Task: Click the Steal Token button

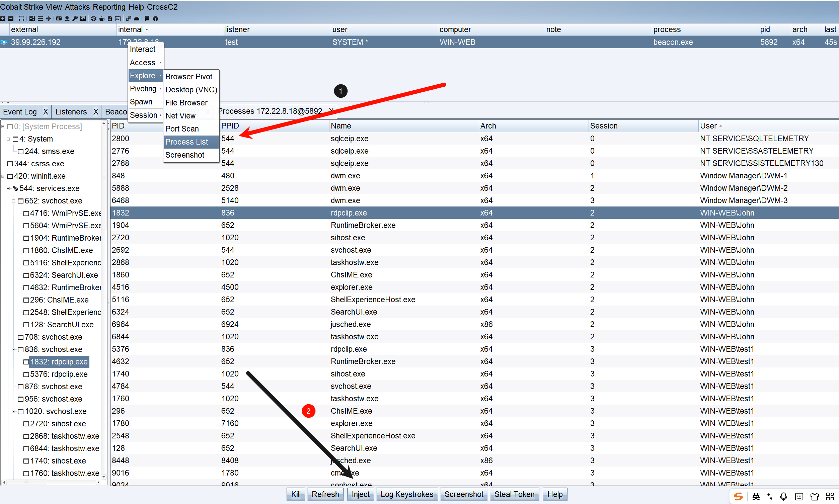Action: [x=514, y=494]
